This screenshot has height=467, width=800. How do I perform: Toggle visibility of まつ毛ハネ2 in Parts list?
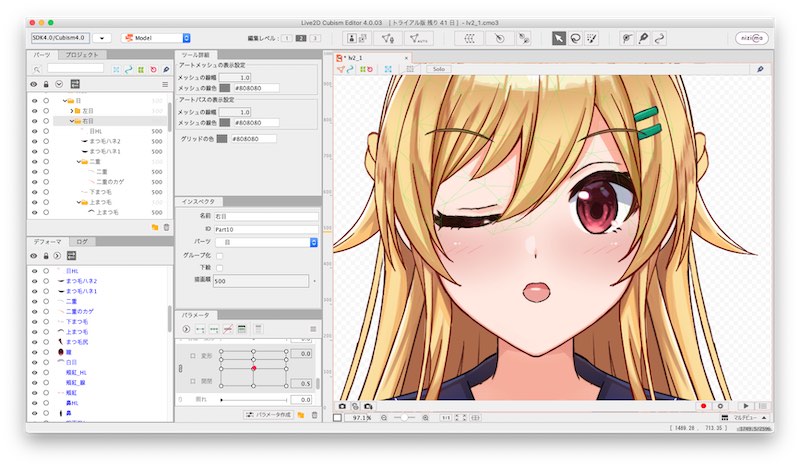34,141
